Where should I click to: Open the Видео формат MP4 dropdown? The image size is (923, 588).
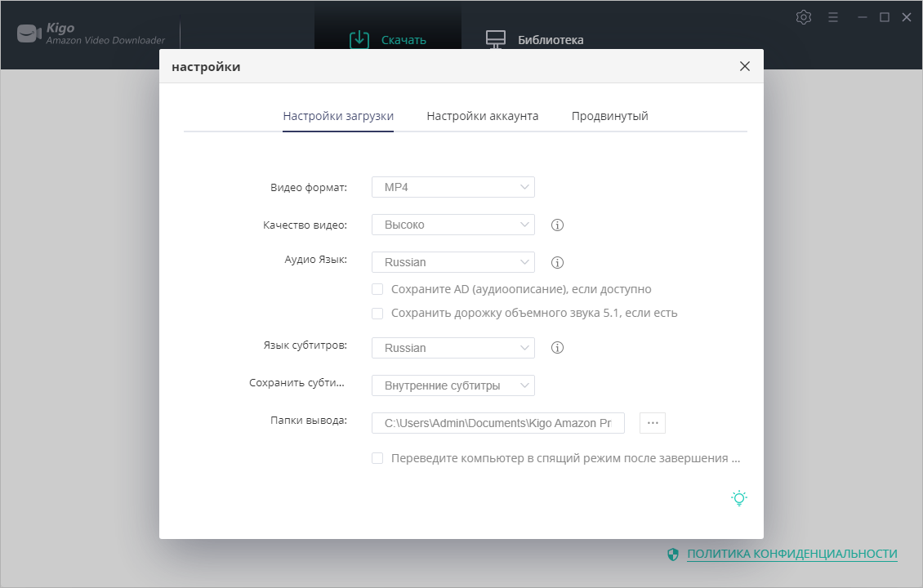point(453,187)
